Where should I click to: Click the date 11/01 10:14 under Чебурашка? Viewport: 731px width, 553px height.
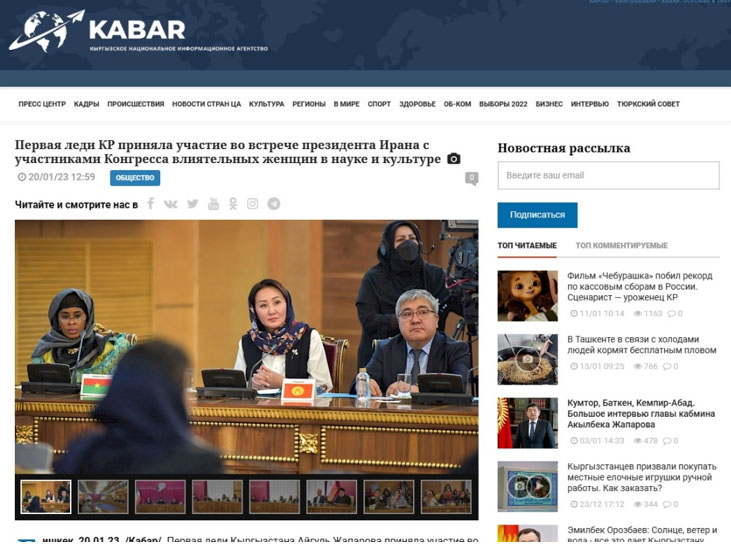pyautogui.click(x=597, y=313)
